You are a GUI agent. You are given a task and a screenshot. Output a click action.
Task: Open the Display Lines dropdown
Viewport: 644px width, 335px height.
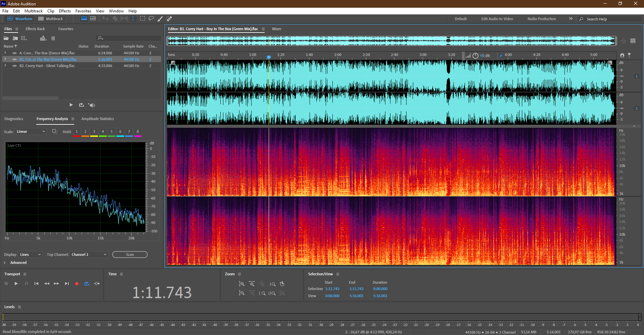coord(30,255)
